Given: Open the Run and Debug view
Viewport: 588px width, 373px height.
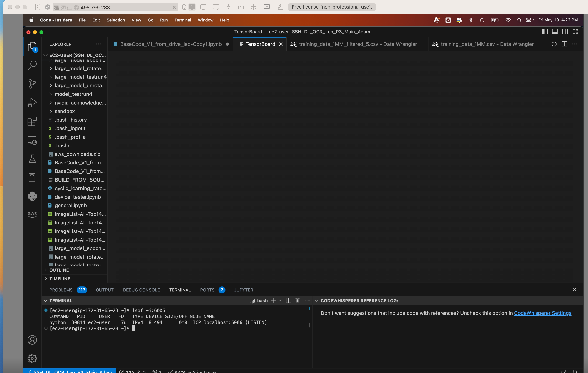Looking at the screenshot, I should 32,103.
